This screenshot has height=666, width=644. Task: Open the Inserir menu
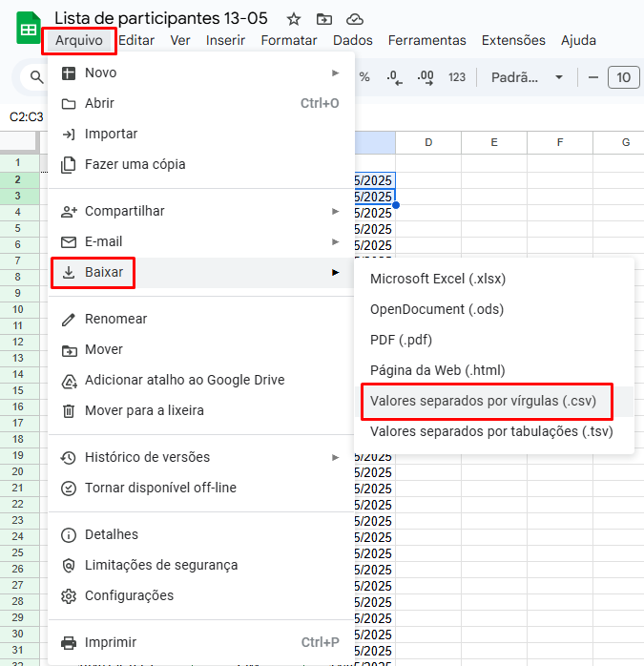(225, 40)
